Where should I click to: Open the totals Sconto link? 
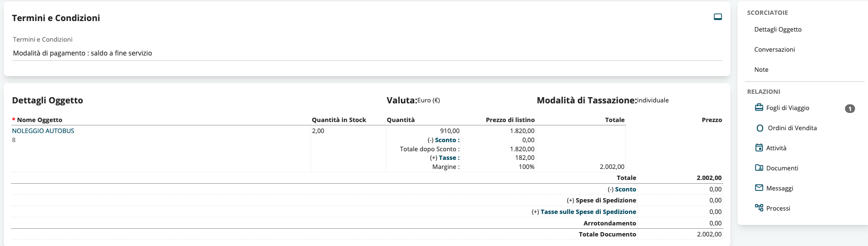click(625, 190)
